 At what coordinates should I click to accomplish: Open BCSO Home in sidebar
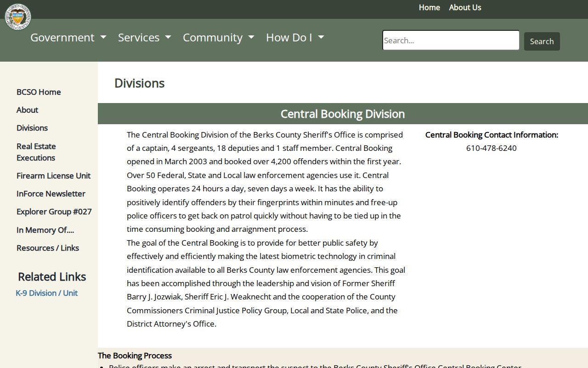coord(39,92)
